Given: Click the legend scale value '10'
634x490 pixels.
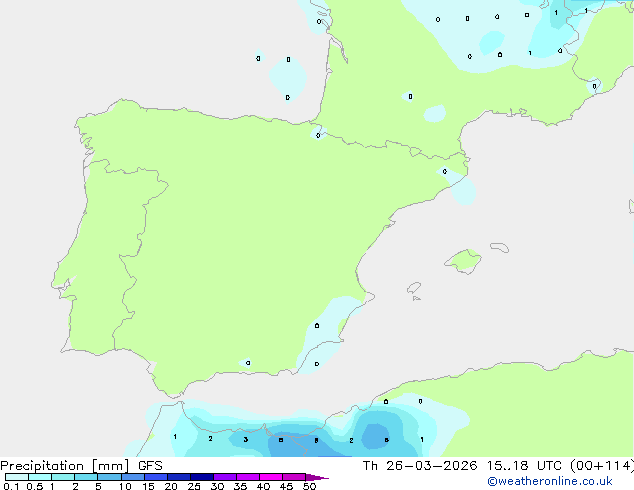Looking at the screenshot, I should coord(125,486).
